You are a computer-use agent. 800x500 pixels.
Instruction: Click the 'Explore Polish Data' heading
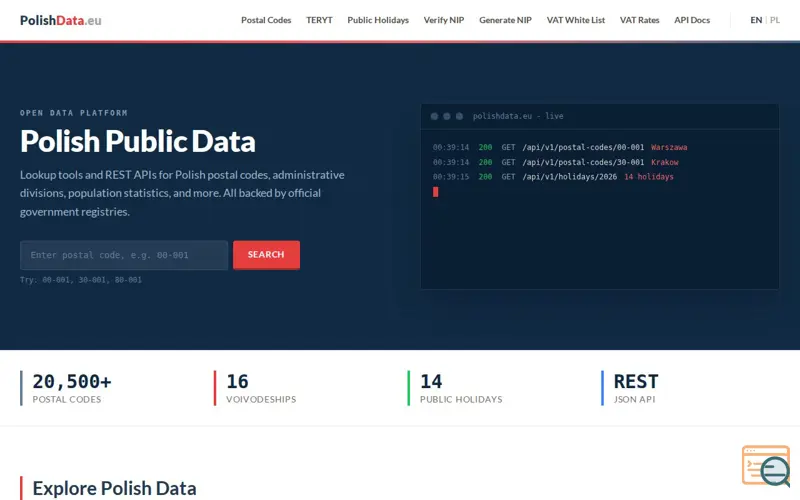click(114, 488)
